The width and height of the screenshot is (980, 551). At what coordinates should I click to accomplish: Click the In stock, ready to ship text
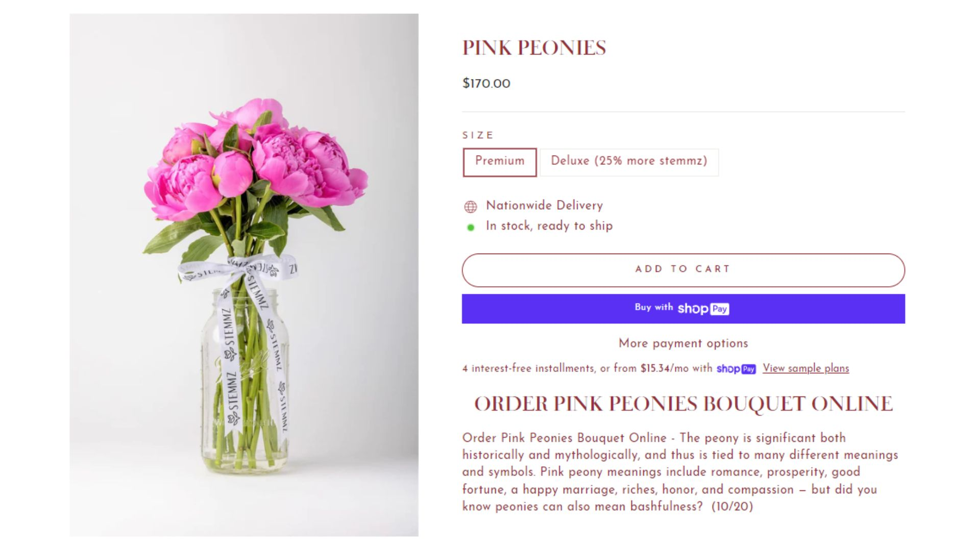[549, 226]
